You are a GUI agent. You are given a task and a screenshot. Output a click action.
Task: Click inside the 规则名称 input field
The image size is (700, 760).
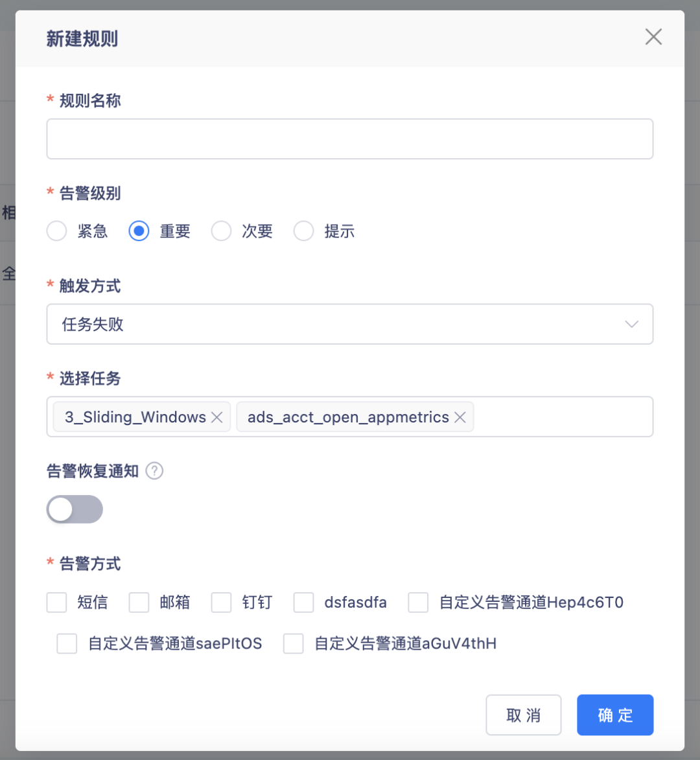pyautogui.click(x=350, y=139)
